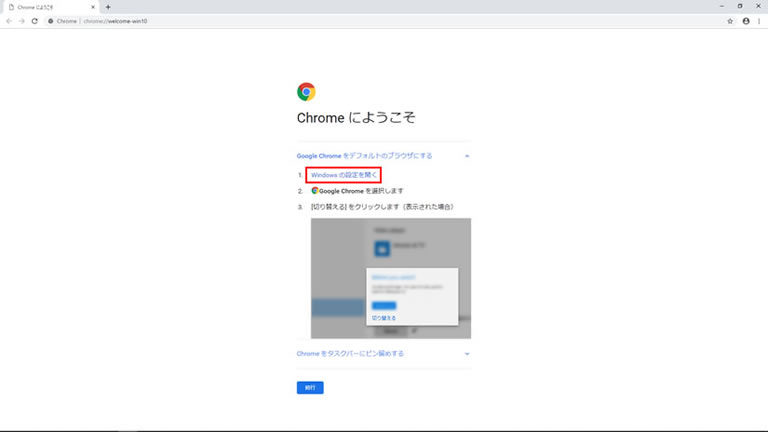Select the Chrome にようこそ tab

tap(51, 7)
